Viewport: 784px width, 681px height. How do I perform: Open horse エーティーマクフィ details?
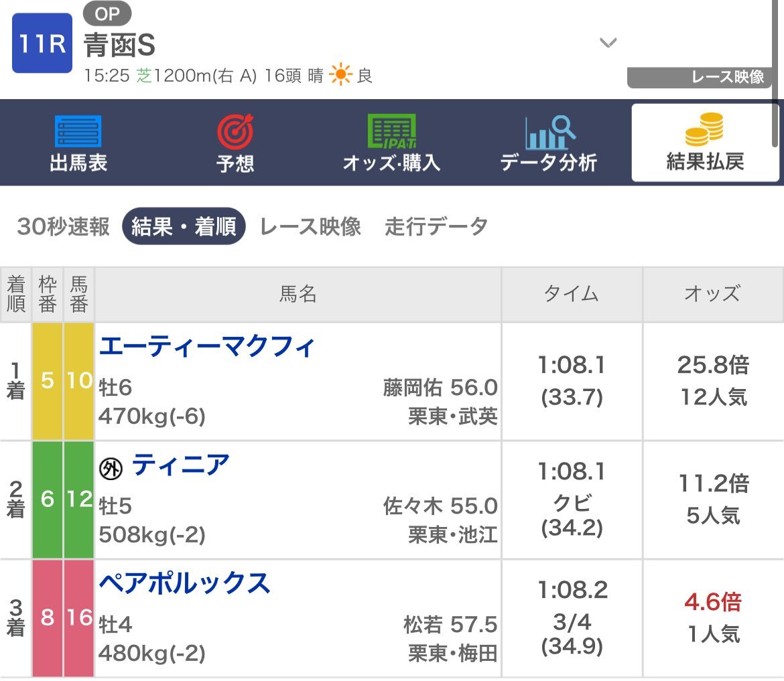click(207, 346)
